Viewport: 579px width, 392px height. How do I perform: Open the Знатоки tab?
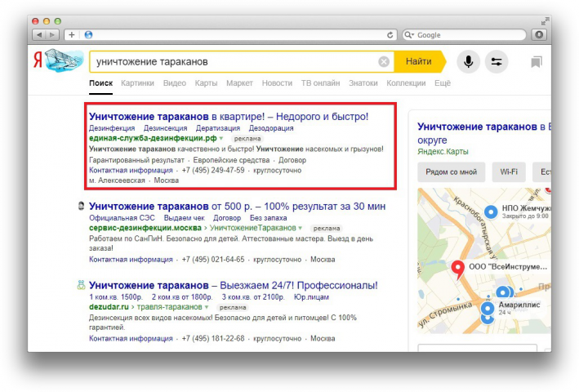[x=363, y=83]
